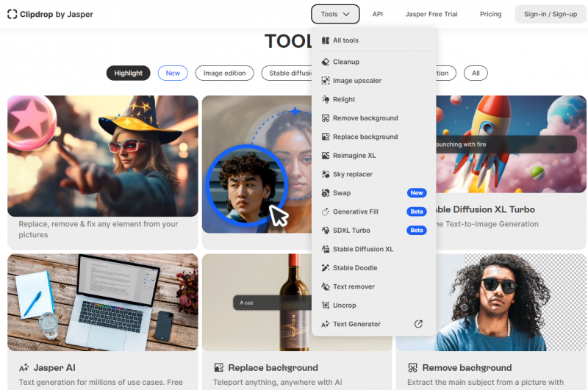Click the Sign-in / Sign-up button
This screenshot has width=588, height=390.
[x=551, y=14]
